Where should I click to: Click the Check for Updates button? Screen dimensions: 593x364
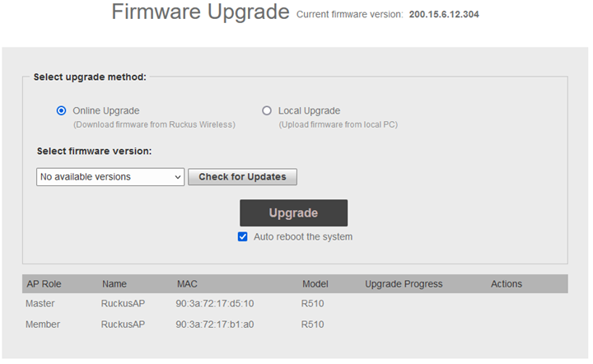tap(242, 176)
